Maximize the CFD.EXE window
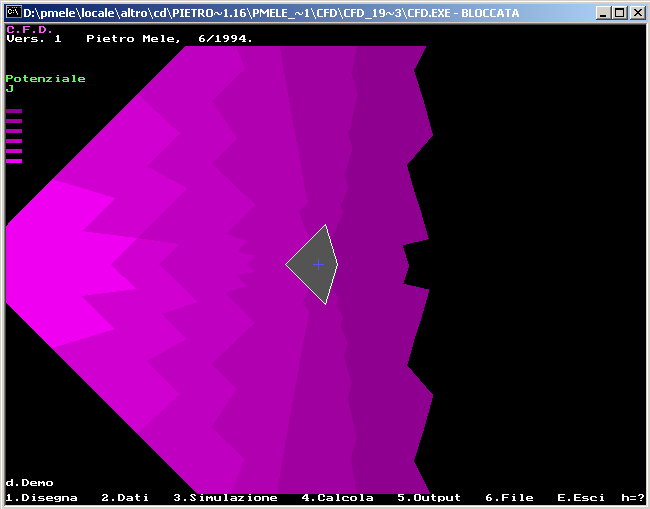 pos(620,13)
